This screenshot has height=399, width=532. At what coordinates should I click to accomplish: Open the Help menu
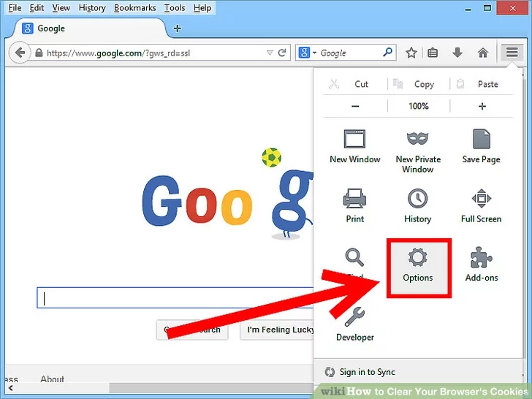pos(202,7)
